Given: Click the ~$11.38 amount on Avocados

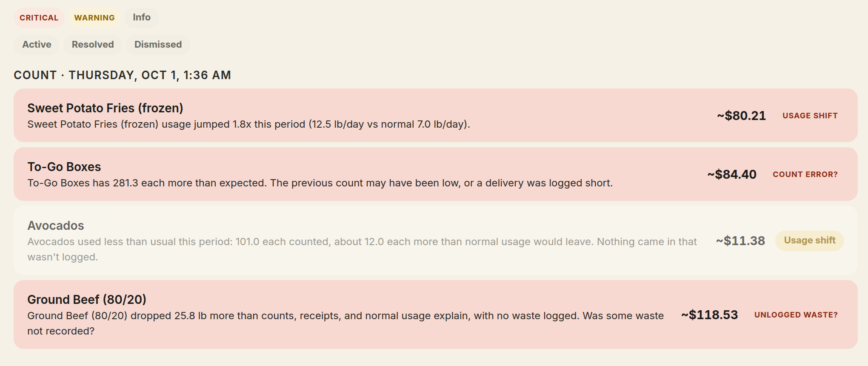Looking at the screenshot, I should [740, 241].
